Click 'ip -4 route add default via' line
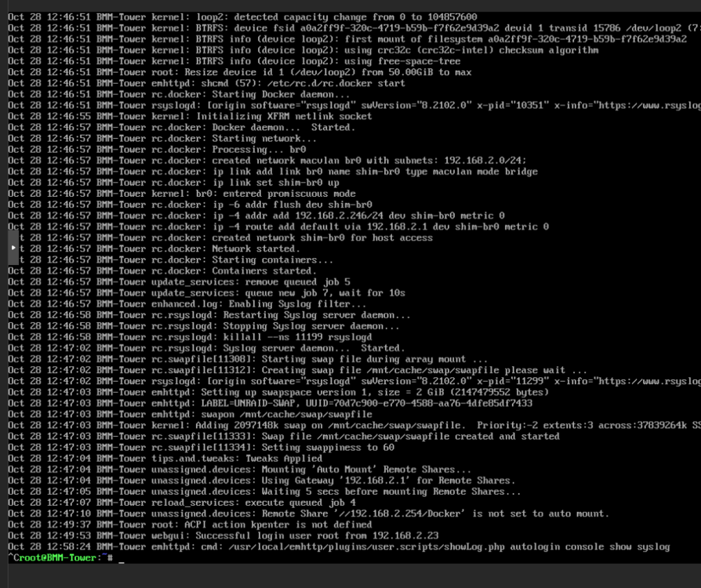The height and width of the screenshot is (588, 701). point(278,227)
